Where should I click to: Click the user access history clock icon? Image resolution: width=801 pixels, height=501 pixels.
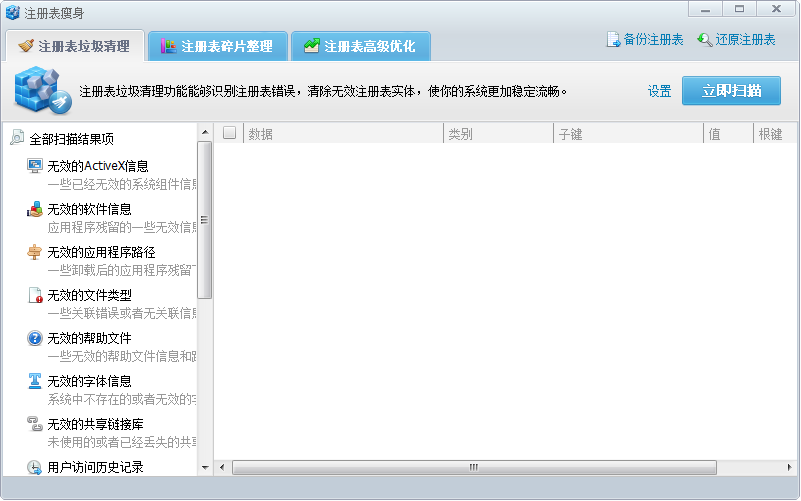coord(35,467)
